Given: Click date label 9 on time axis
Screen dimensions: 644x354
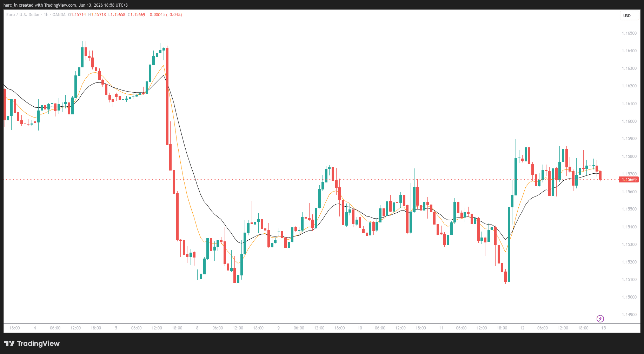Looking at the screenshot, I should tap(279, 328).
